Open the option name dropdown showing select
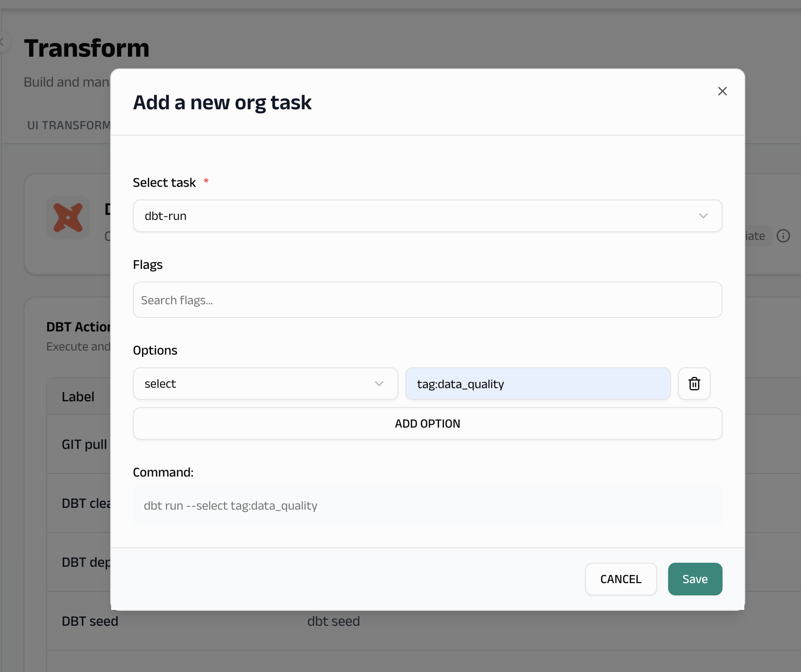 tap(265, 384)
